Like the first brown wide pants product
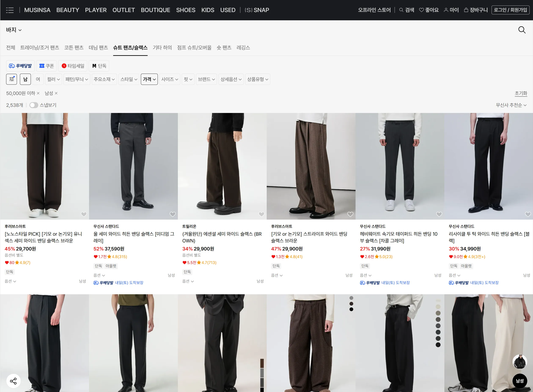The image size is (533, 392). point(84,214)
